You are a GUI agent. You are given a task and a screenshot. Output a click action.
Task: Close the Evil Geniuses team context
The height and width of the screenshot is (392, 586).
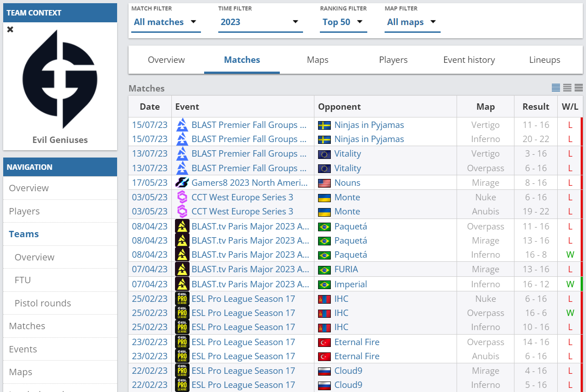tap(10, 29)
